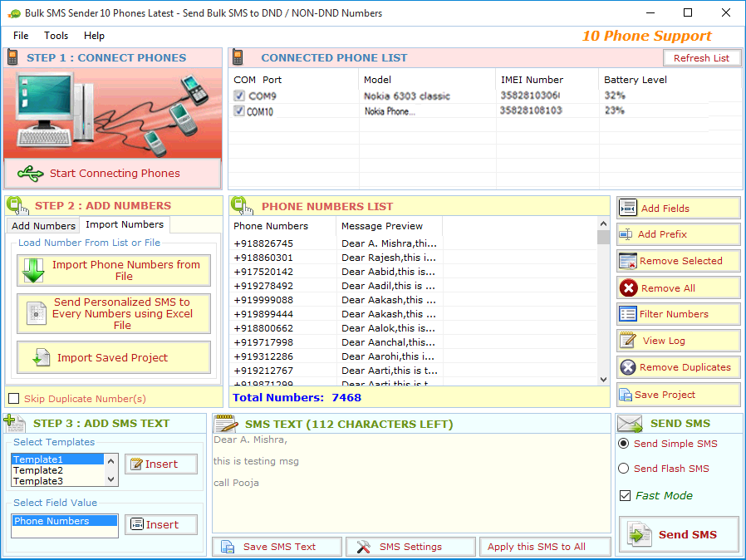746x560 pixels.
Task: Click the Save Project disk icon
Action: pos(626,395)
